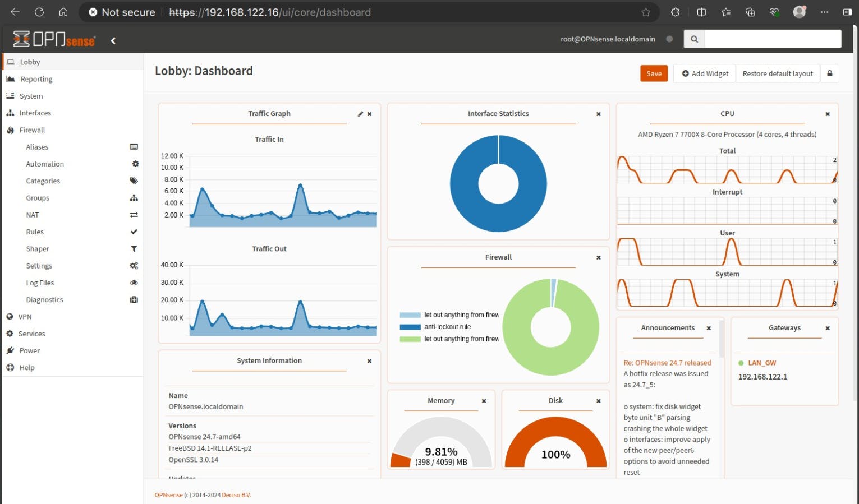
Task: Open the Services menu
Action: click(73, 334)
